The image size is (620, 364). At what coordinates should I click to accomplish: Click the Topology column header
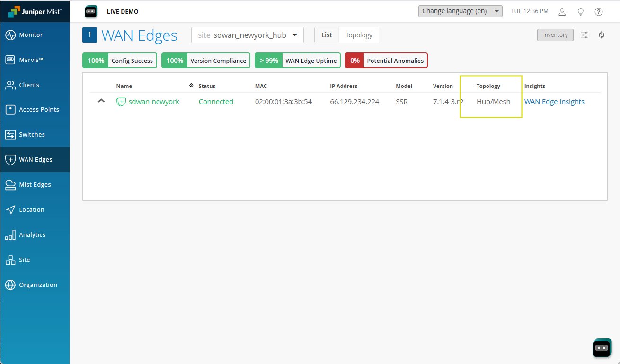(x=488, y=86)
